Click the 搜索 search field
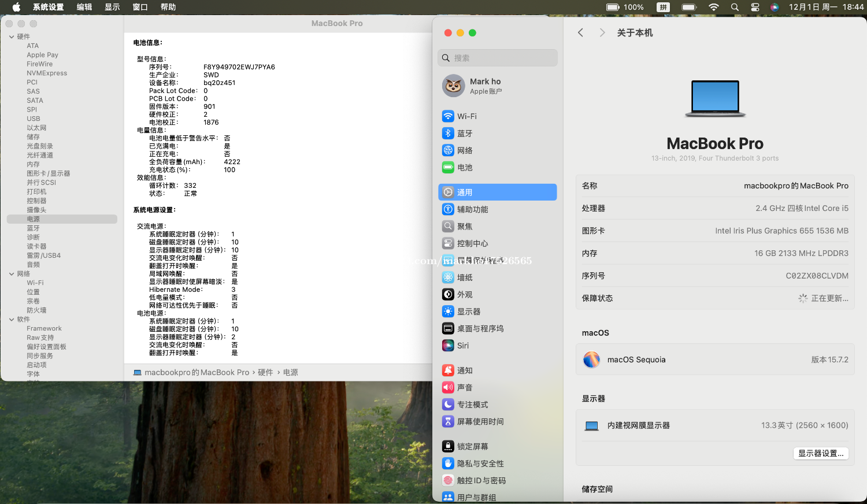867x504 pixels. [x=497, y=58]
